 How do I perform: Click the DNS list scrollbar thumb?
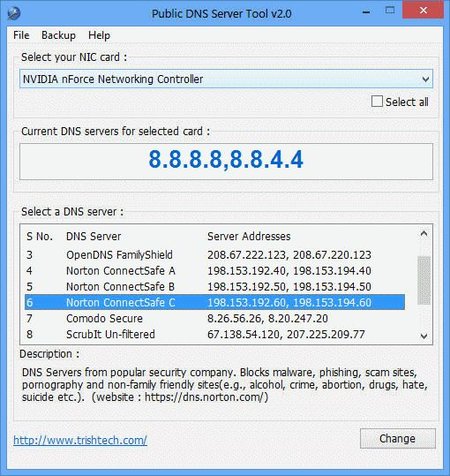tap(424, 280)
